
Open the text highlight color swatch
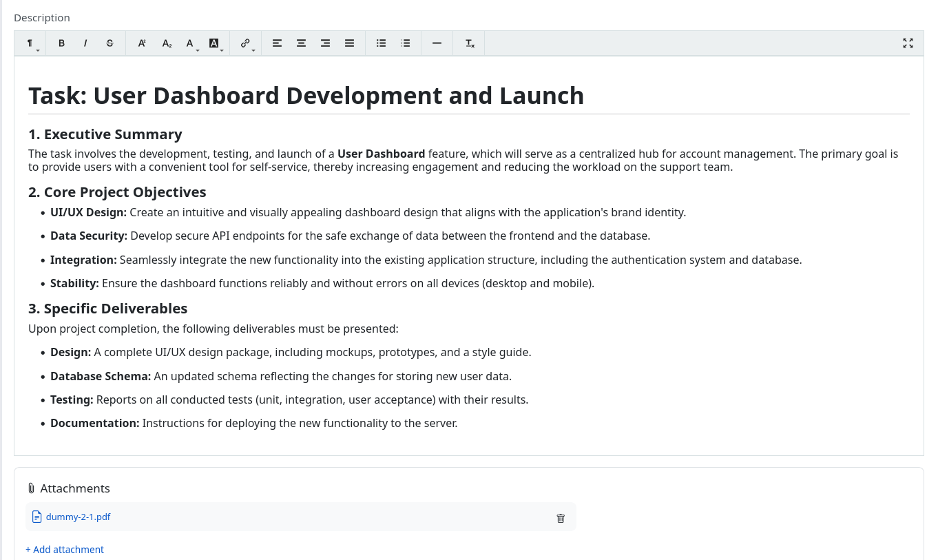tap(214, 43)
